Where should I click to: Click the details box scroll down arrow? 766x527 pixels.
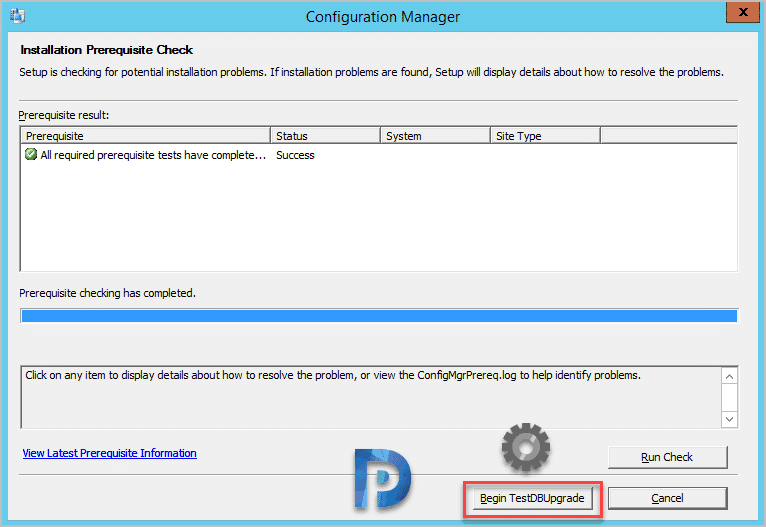729,419
